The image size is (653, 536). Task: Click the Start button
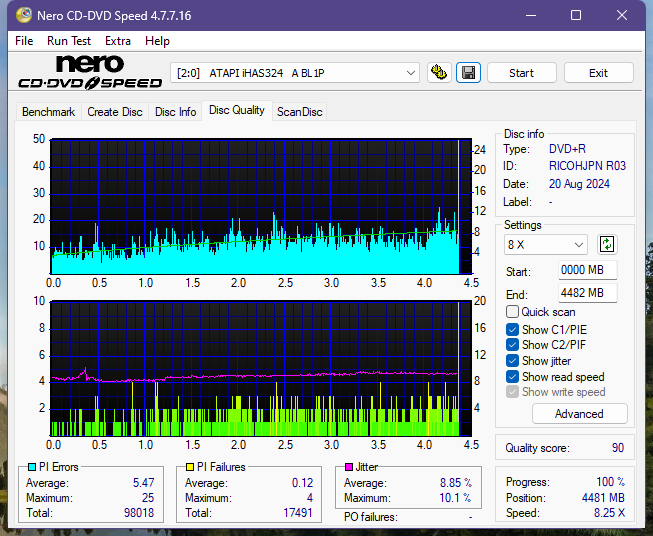click(x=521, y=73)
